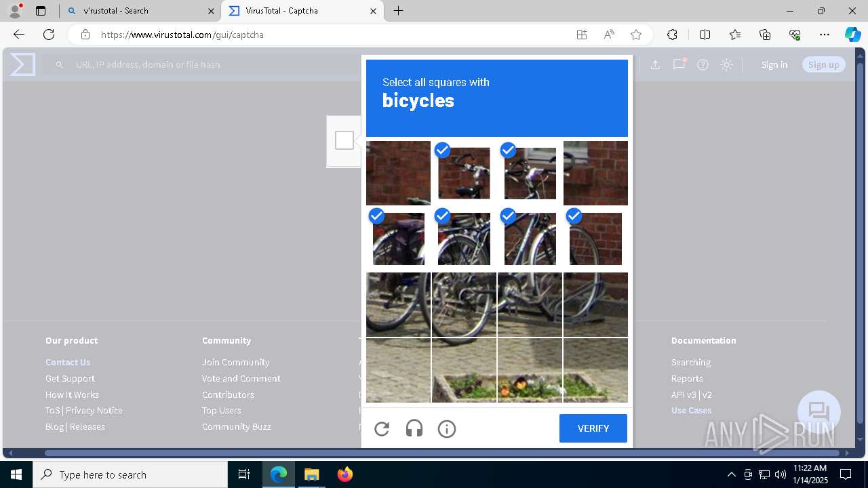Switch to the VirusTotal - Captcha tab

click(x=302, y=11)
